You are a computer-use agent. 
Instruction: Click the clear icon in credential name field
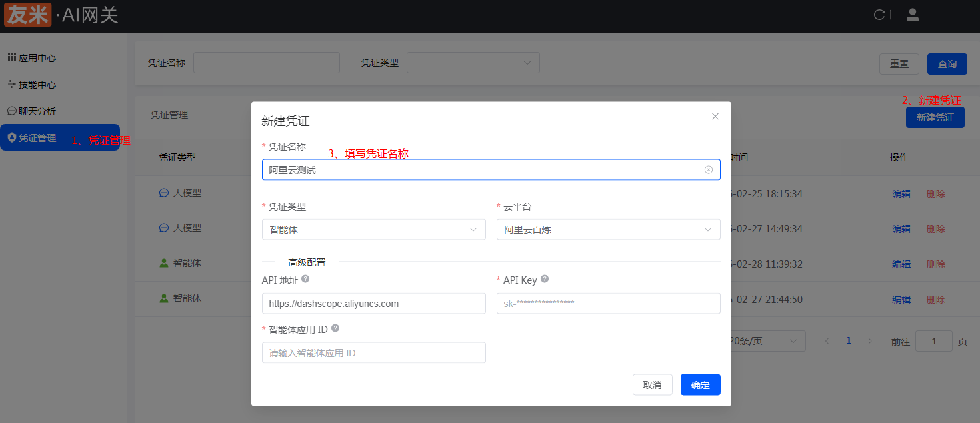[708, 170]
